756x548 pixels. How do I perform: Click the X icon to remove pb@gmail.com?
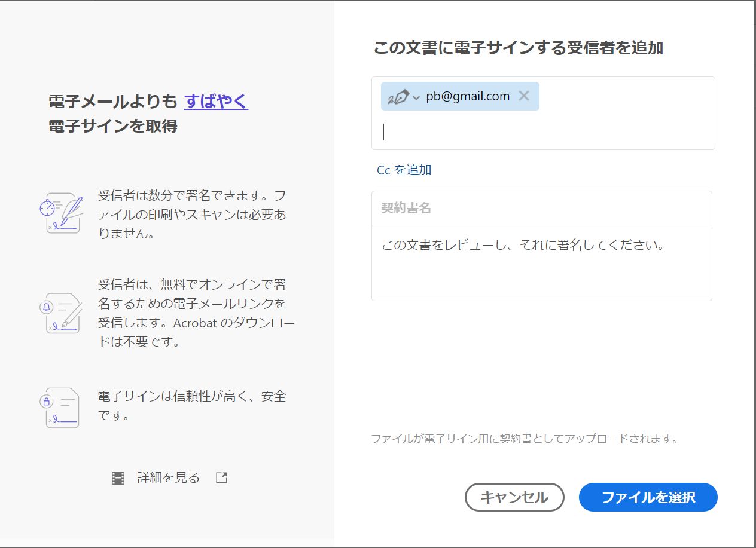[x=524, y=96]
